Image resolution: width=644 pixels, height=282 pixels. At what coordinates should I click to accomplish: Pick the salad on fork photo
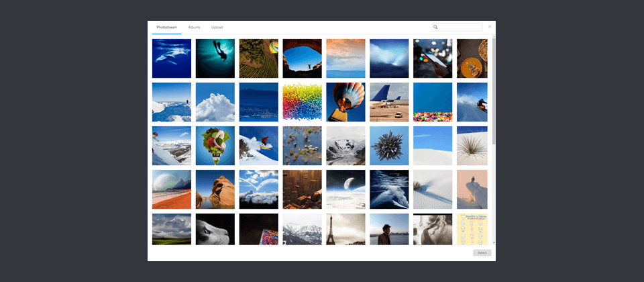click(x=215, y=146)
